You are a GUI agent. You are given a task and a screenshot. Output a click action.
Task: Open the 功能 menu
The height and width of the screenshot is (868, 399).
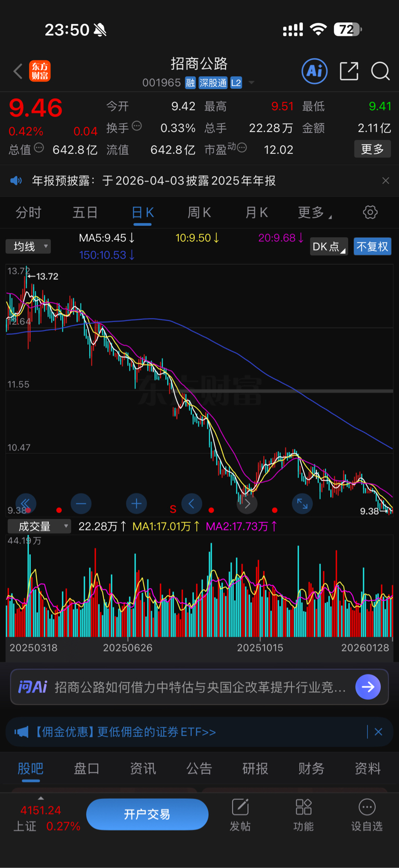(303, 815)
